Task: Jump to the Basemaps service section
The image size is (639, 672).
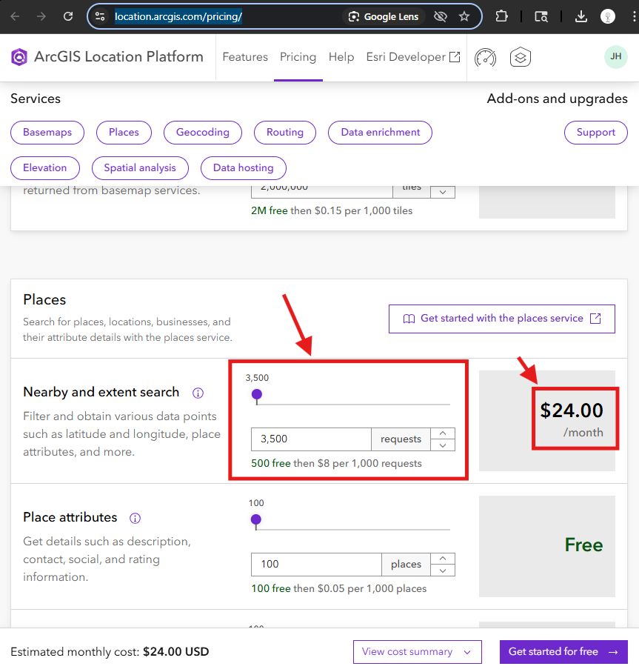Action: click(47, 133)
